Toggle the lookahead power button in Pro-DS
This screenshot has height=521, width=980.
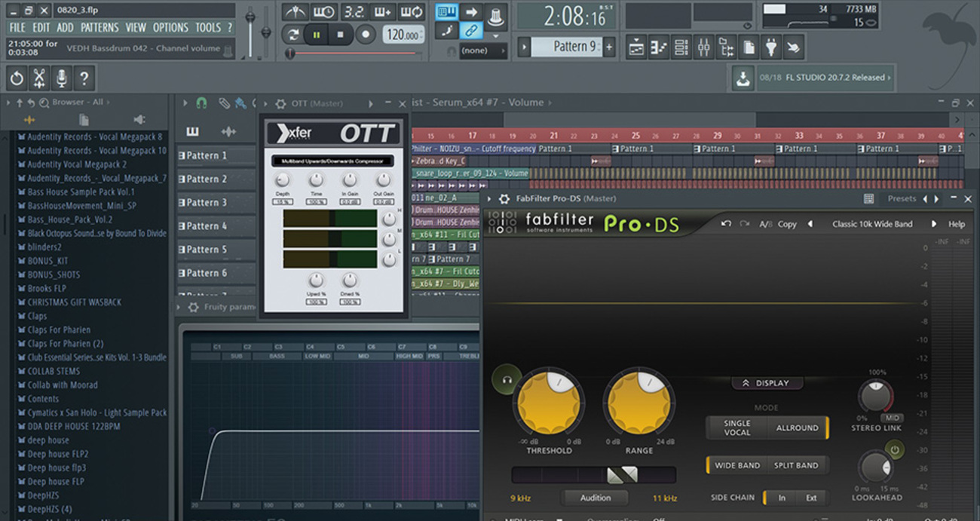point(894,450)
